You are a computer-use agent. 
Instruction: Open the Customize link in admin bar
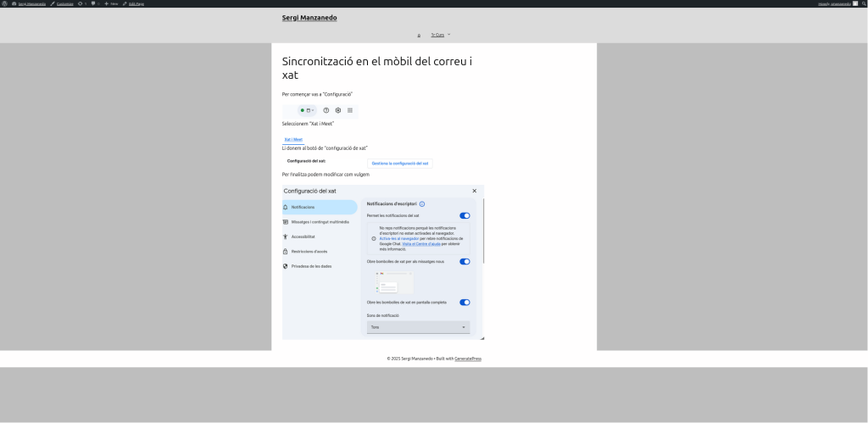tap(64, 3)
